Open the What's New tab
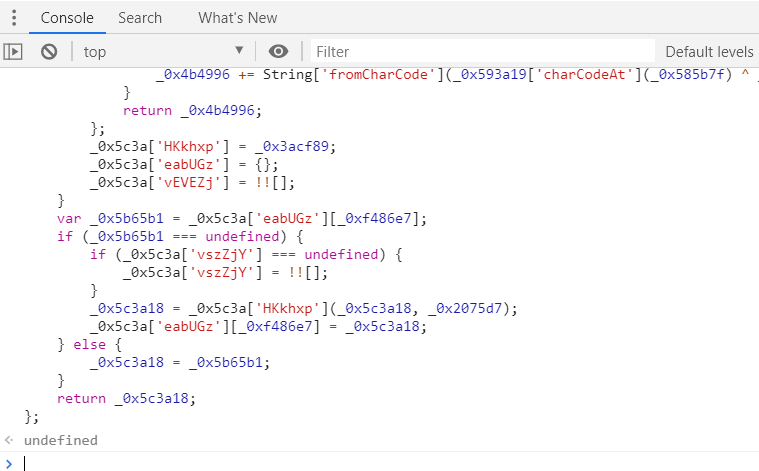759x471 pixels. (x=238, y=17)
